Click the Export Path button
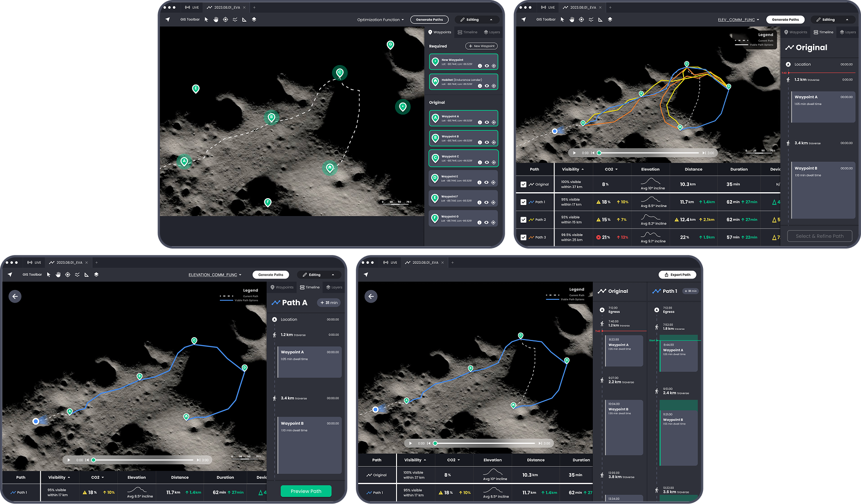The height and width of the screenshot is (504, 861). [x=678, y=275]
